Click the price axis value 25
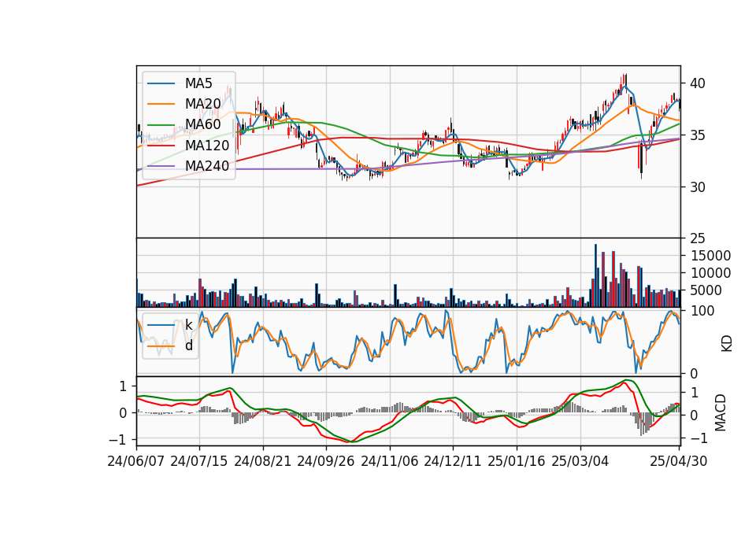The height and width of the screenshot is (543, 756). click(x=698, y=238)
